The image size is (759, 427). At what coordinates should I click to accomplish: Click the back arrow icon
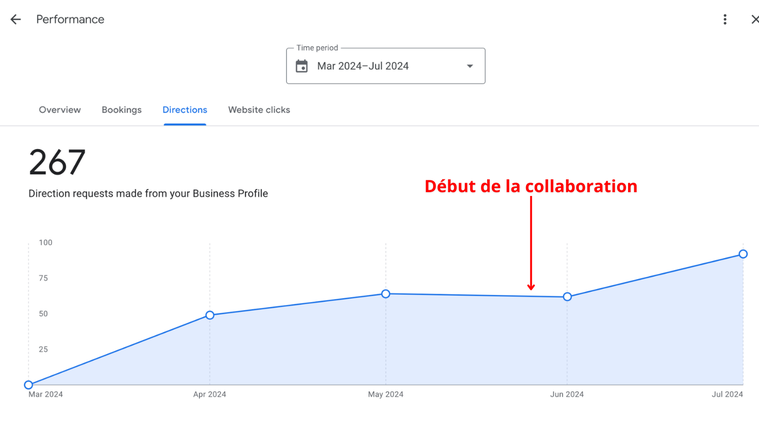click(x=16, y=20)
